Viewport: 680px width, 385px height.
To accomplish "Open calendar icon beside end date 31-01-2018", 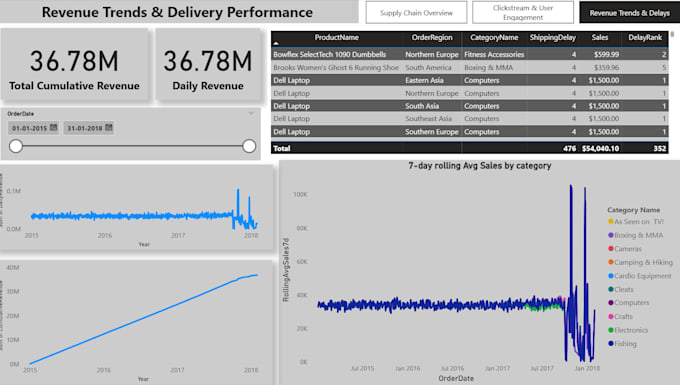I will (109, 127).
